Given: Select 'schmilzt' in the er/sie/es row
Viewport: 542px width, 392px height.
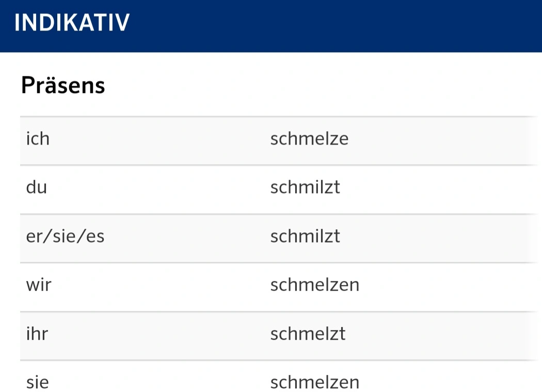Looking at the screenshot, I should [305, 237].
